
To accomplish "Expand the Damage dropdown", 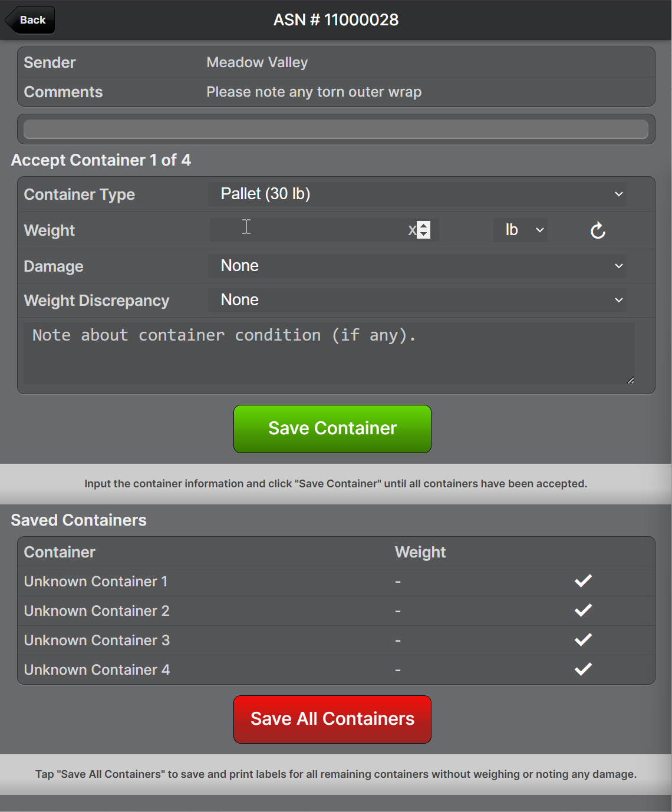I will click(417, 266).
